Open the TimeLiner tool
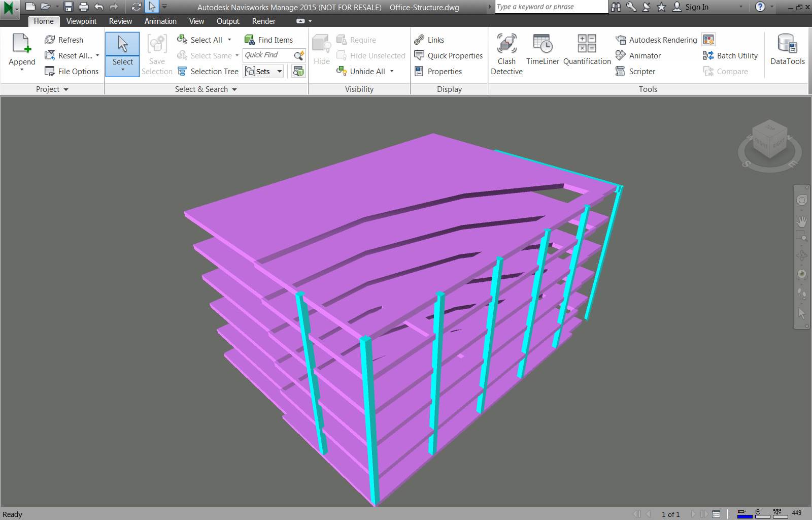The height and width of the screenshot is (520, 812). click(x=543, y=49)
